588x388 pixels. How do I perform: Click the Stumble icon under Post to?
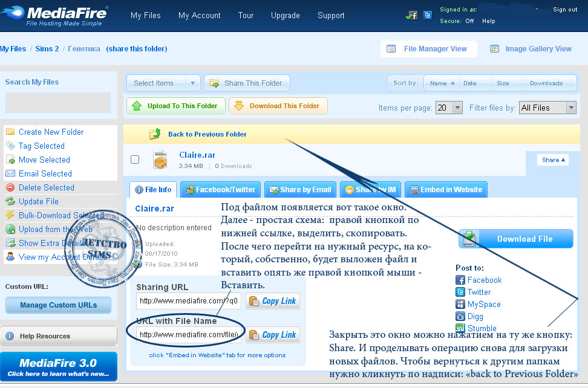tap(460, 328)
